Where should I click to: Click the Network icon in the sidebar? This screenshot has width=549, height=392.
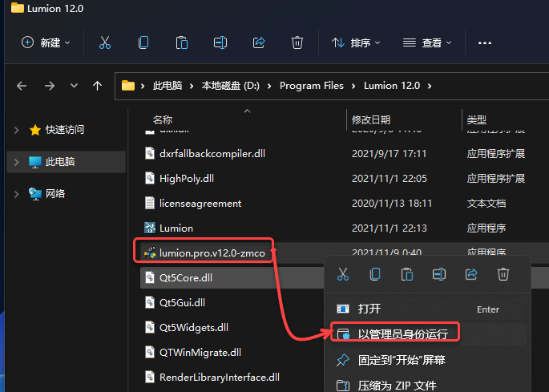pyautogui.click(x=35, y=194)
